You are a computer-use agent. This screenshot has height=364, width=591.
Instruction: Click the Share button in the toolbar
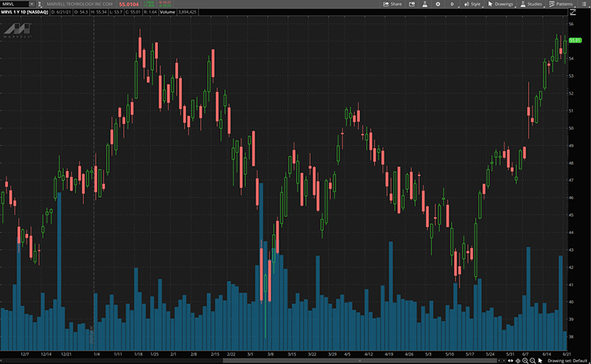coord(392,4)
